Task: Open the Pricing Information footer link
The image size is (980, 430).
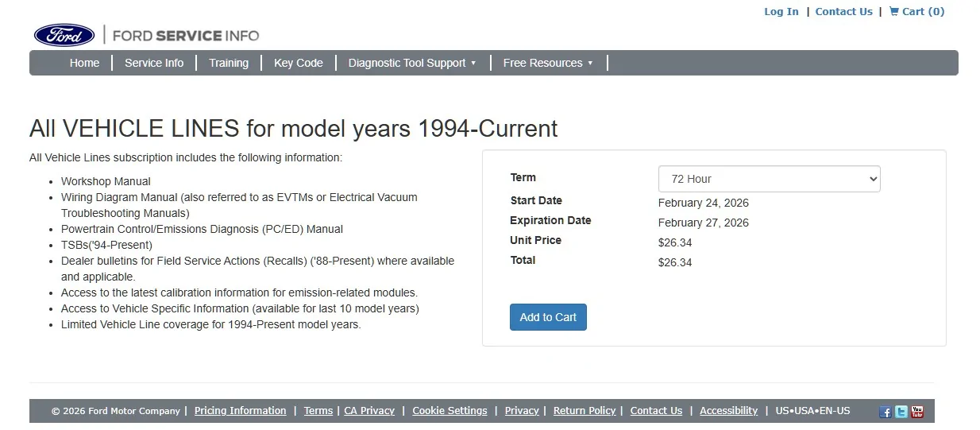Action: [x=240, y=411]
